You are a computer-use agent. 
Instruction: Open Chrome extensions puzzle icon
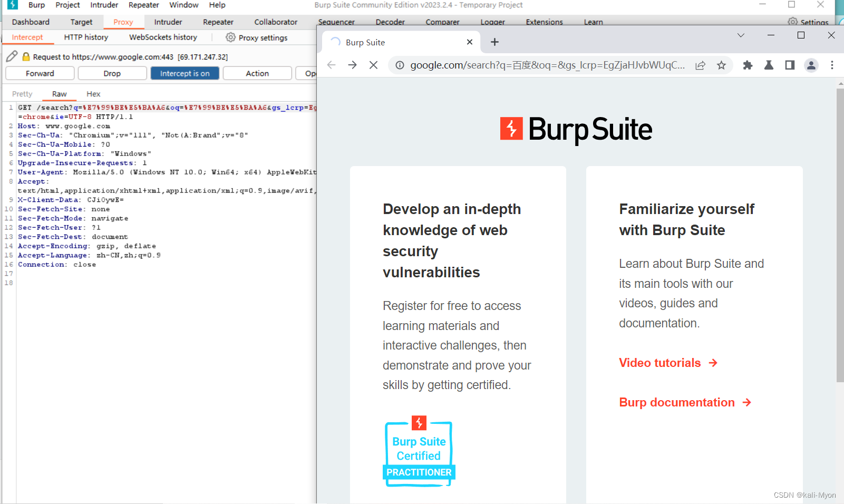[748, 65]
